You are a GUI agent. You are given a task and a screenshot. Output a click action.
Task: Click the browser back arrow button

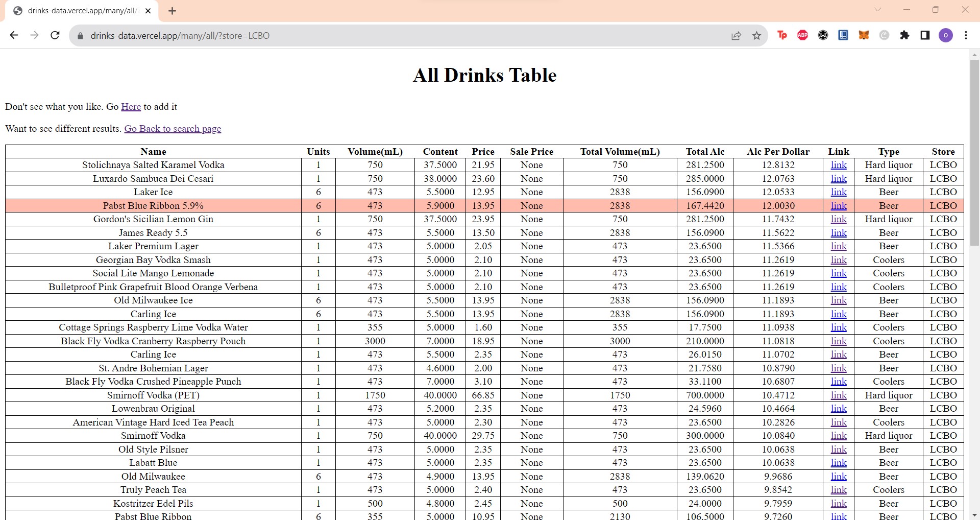point(14,35)
